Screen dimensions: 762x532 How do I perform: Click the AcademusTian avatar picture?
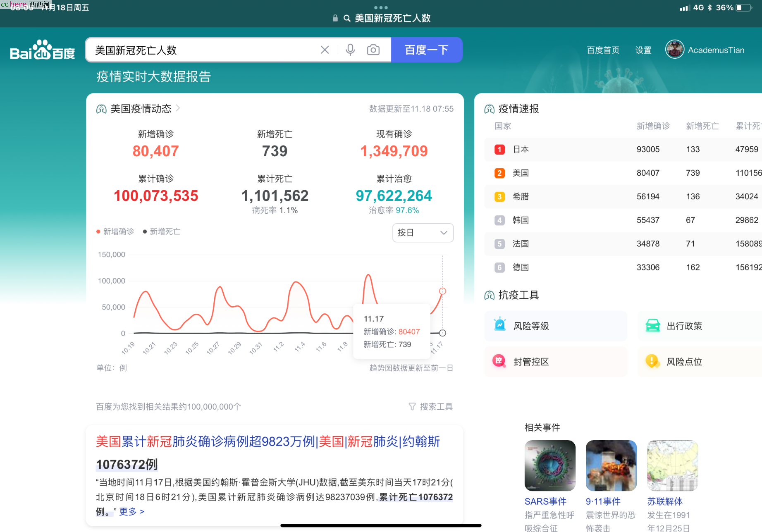coord(674,50)
